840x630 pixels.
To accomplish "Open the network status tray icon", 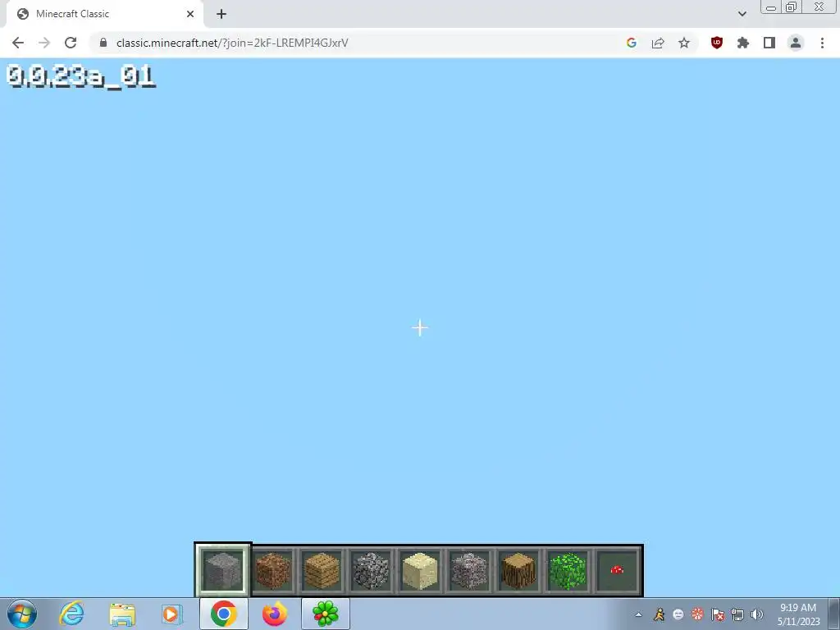I will [737, 614].
